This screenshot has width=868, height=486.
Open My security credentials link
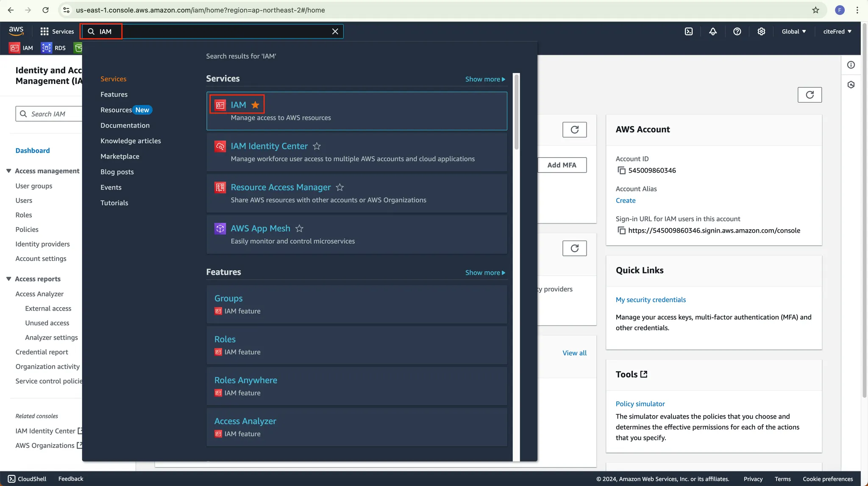651,300
